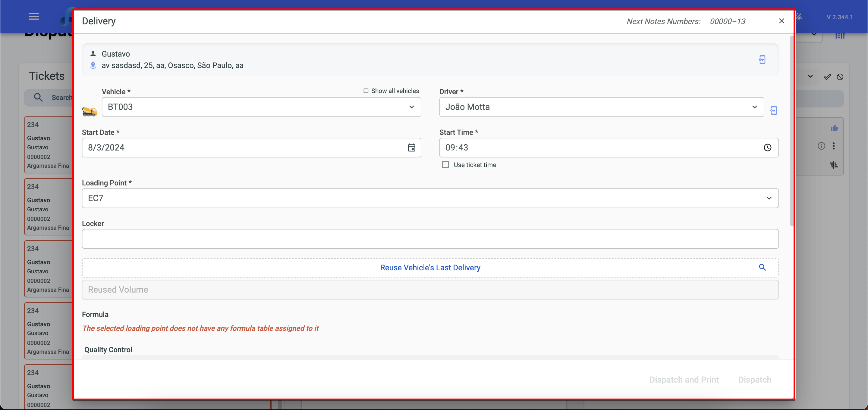Click Reuse Vehicle's Last Delivery link
The image size is (868, 410).
(x=430, y=268)
